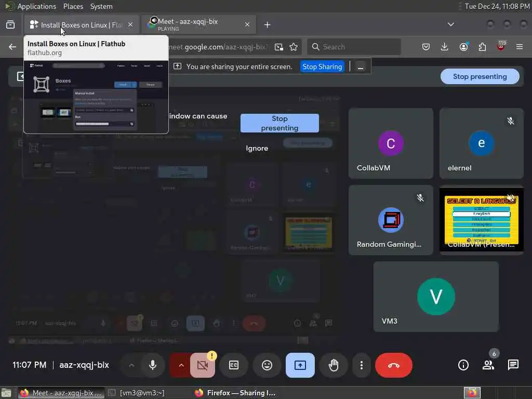Click the meet.google.com URL address bar
The width and height of the screenshot is (532, 399).
(x=219, y=47)
